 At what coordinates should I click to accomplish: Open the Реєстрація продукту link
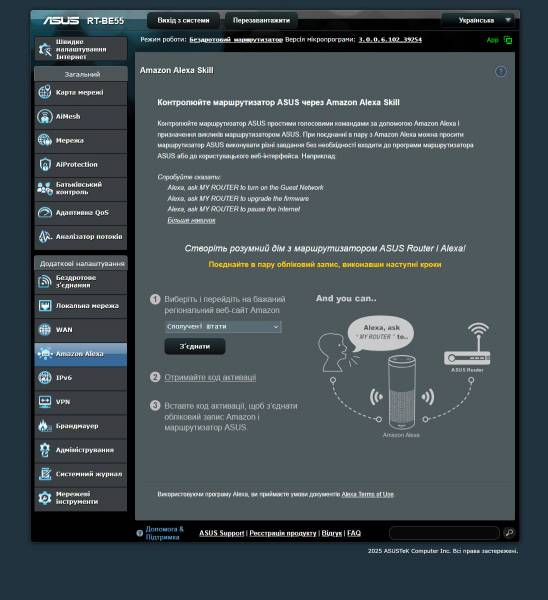pos(283,533)
